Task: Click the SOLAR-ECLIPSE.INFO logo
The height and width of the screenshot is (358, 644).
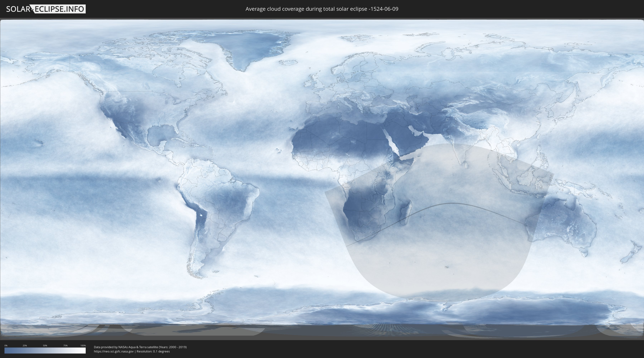Action: tap(46, 9)
